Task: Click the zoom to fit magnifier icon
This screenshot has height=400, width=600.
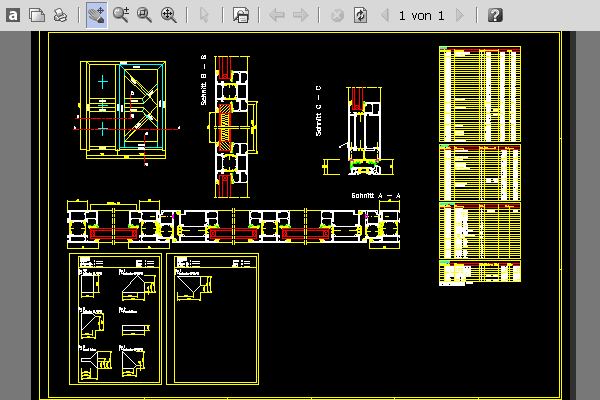Action: click(x=169, y=15)
